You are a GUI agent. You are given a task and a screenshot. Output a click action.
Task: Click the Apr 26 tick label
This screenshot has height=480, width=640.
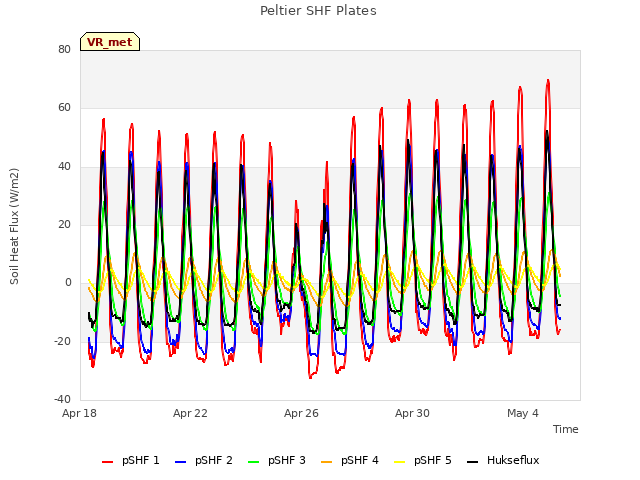[x=301, y=413]
